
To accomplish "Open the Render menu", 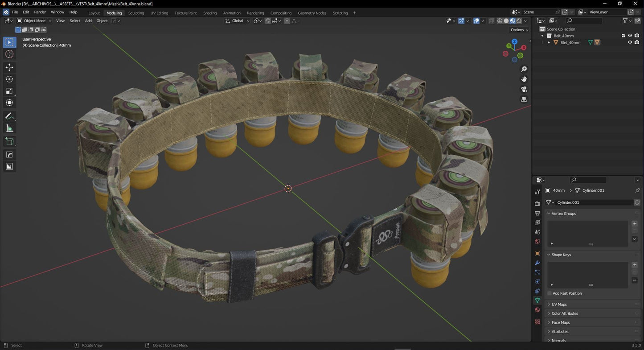I will [40, 12].
